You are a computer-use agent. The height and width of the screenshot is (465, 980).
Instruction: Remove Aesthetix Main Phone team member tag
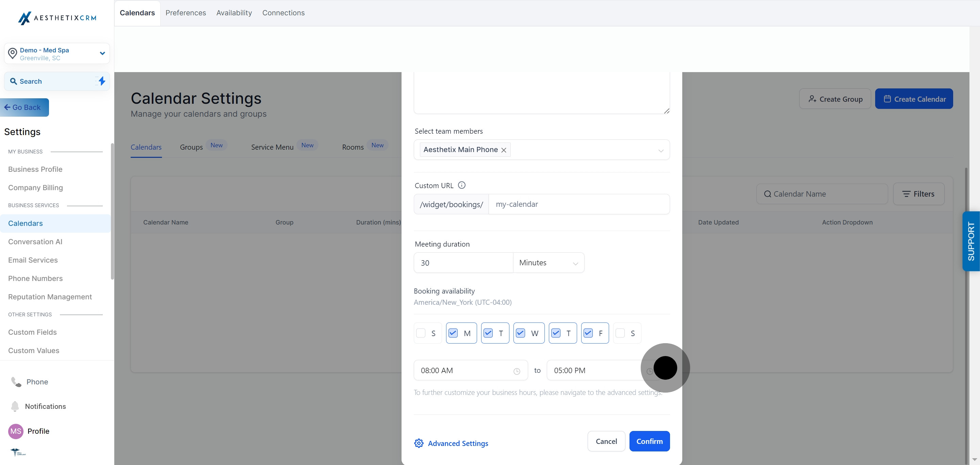point(504,150)
